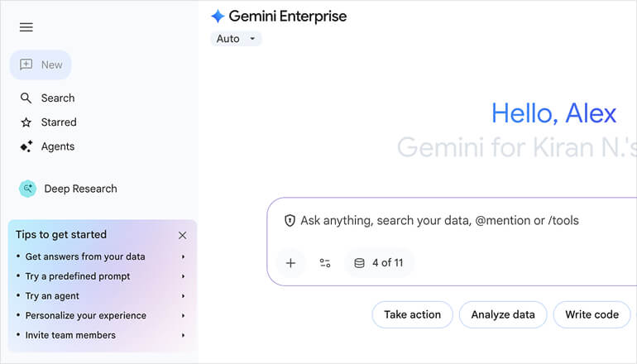Open the Auto model dropdown
The height and width of the screenshot is (364, 637).
pyautogui.click(x=237, y=39)
